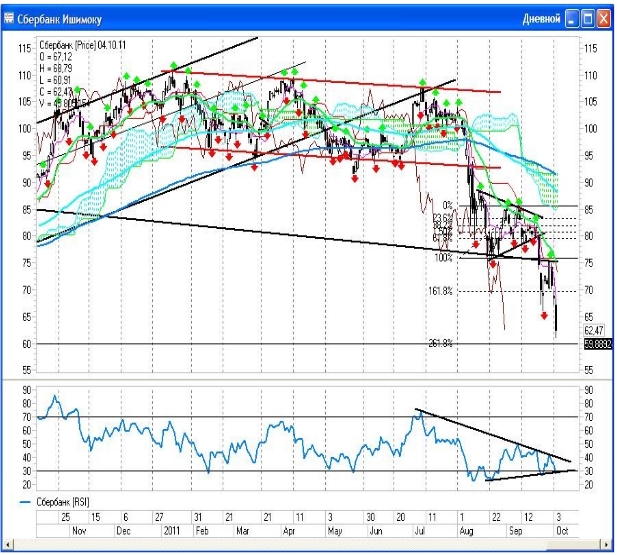Click the 0% Fibonacci retracement label
The image size is (617, 555).
pyautogui.click(x=447, y=205)
